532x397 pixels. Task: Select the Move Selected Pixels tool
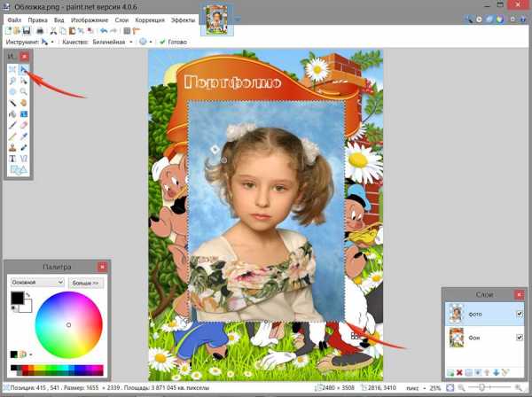click(23, 69)
